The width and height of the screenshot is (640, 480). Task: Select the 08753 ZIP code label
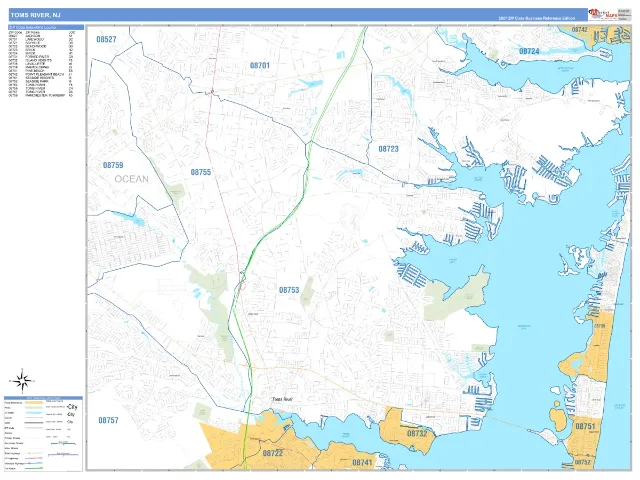click(289, 290)
